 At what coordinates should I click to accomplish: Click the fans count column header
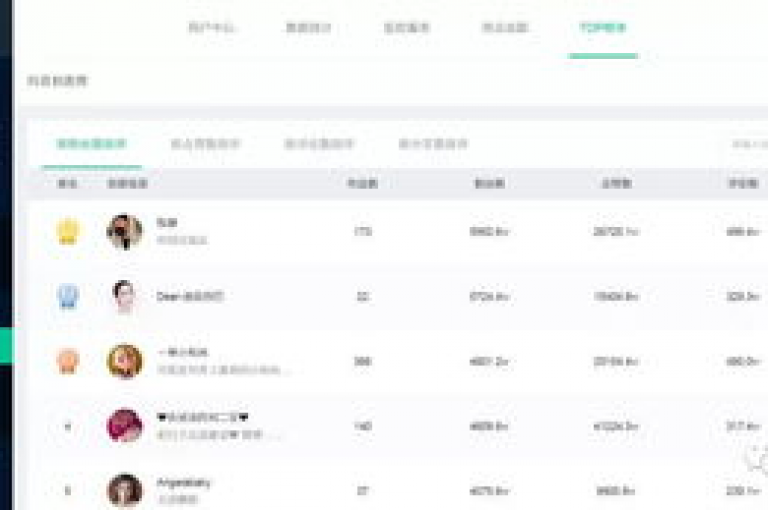pos(489,184)
